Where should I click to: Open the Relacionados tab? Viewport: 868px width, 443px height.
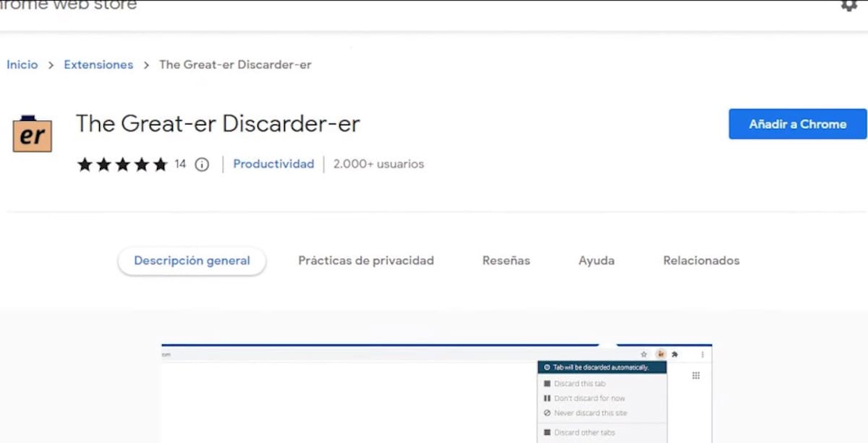point(701,261)
